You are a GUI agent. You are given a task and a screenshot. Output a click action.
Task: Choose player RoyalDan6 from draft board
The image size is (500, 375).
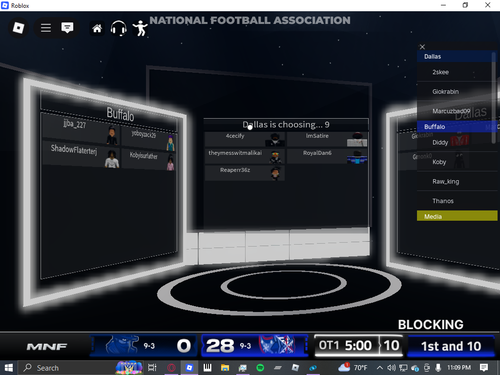327,156
